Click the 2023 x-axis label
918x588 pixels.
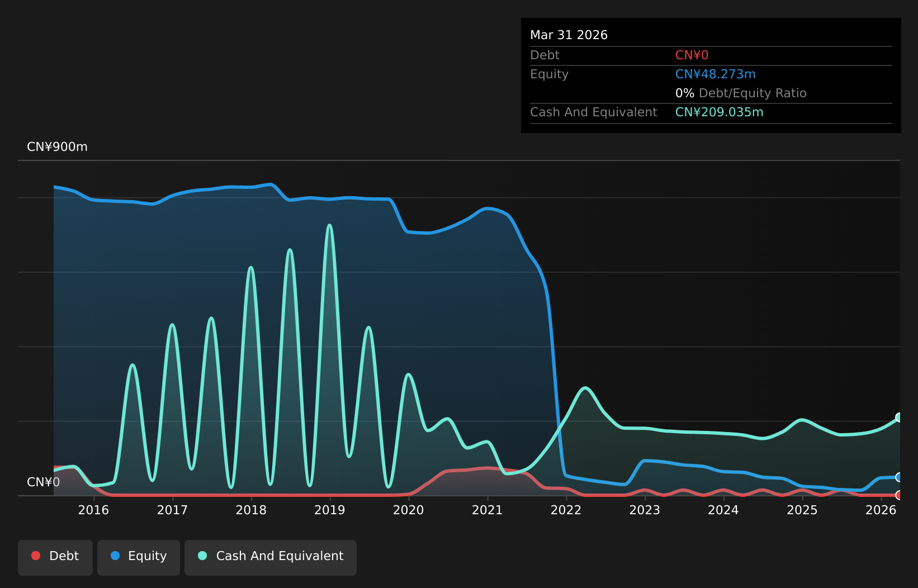click(645, 510)
